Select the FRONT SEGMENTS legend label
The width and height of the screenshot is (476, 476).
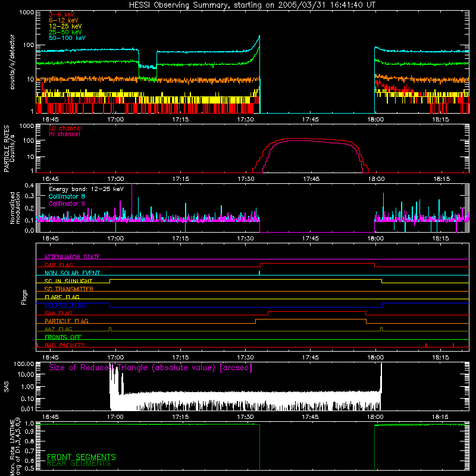(82, 457)
